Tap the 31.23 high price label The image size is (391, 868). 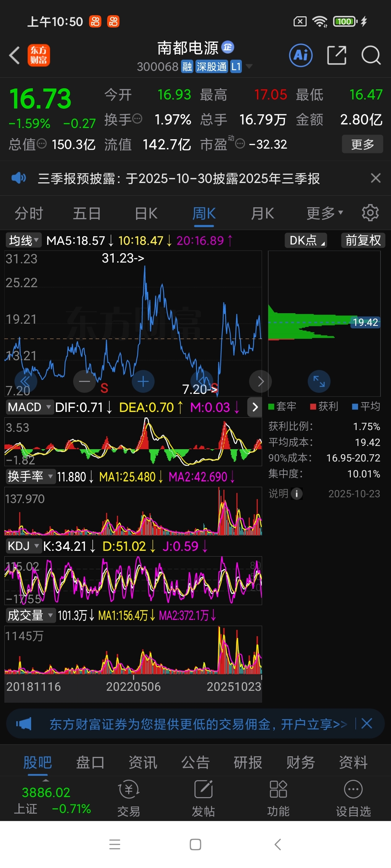click(x=123, y=258)
